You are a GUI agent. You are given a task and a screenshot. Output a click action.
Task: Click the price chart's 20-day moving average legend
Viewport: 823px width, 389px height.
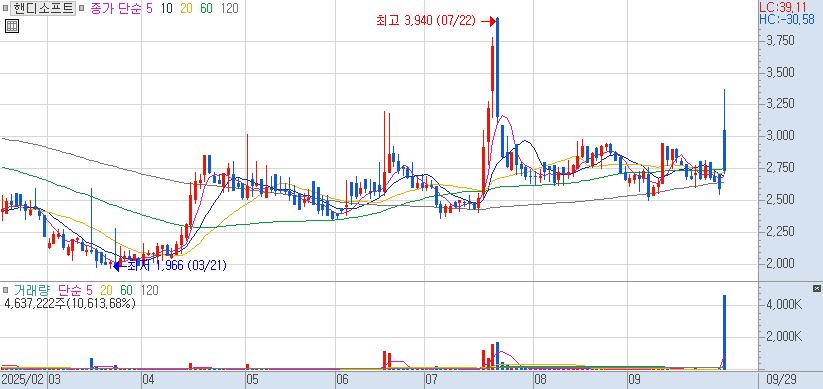pyautogui.click(x=187, y=8)
